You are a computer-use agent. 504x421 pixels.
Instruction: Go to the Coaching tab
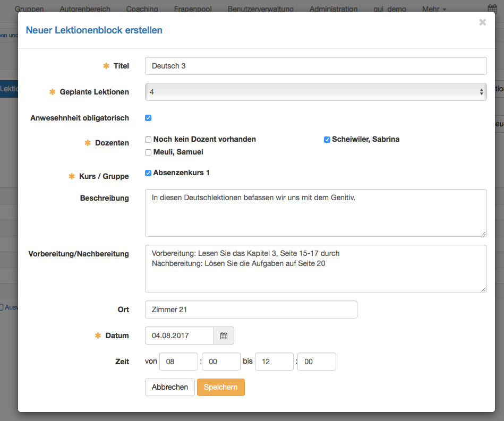point(142,9)
